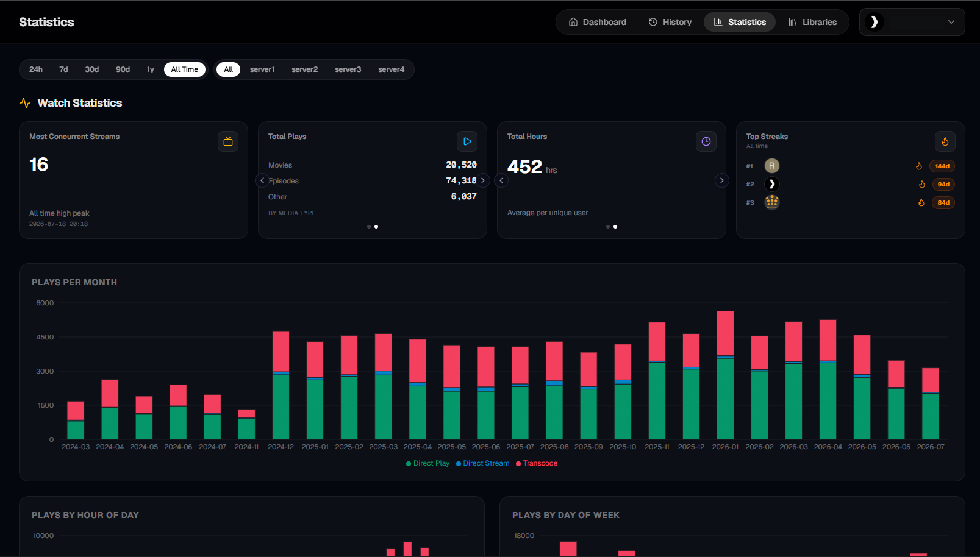
Task: Open the History tab
Action: pos(670,22)
